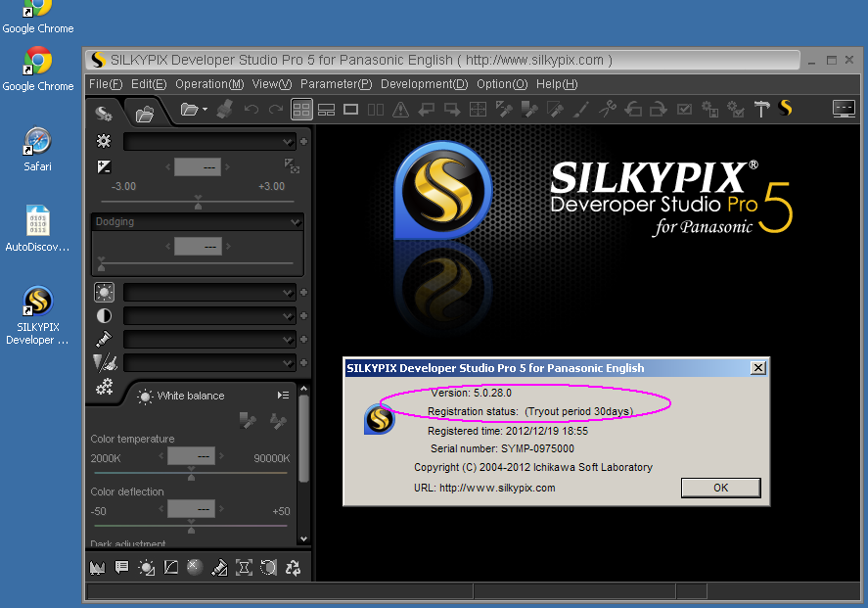Rotate image right toolbar icon
Viewport: 868px width, 608px height.
pyautogui.click(x=659, y=110)
